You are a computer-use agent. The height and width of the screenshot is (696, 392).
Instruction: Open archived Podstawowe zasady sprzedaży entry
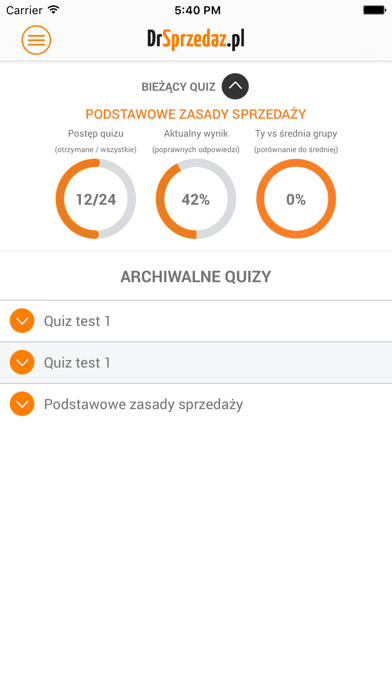(x=196, y=404)
